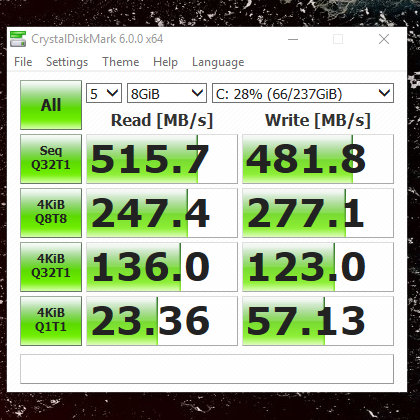Start the 4KiB Q32T1 test
The height and width of the screenshot is (420, 420).
click(51, 267)
